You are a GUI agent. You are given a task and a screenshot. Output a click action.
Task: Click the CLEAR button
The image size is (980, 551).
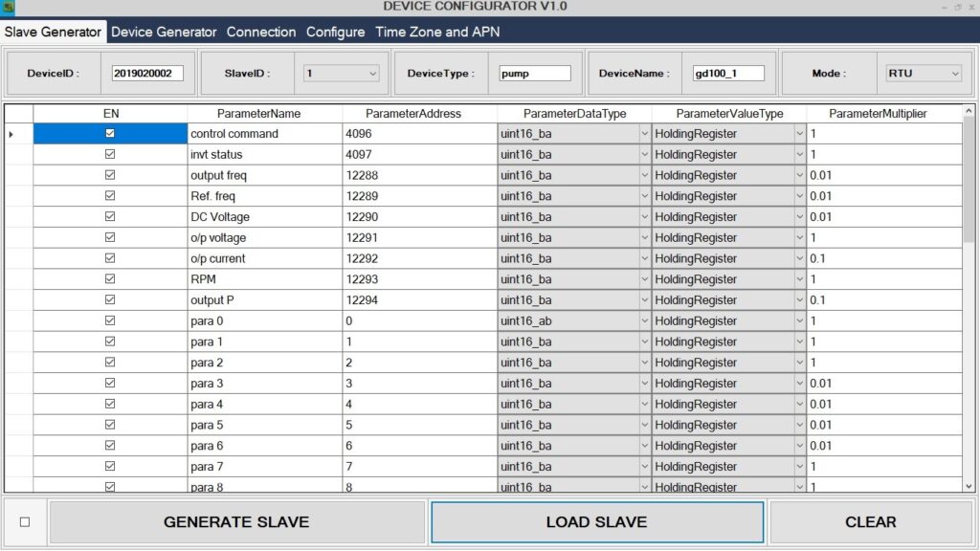point(871,521)
